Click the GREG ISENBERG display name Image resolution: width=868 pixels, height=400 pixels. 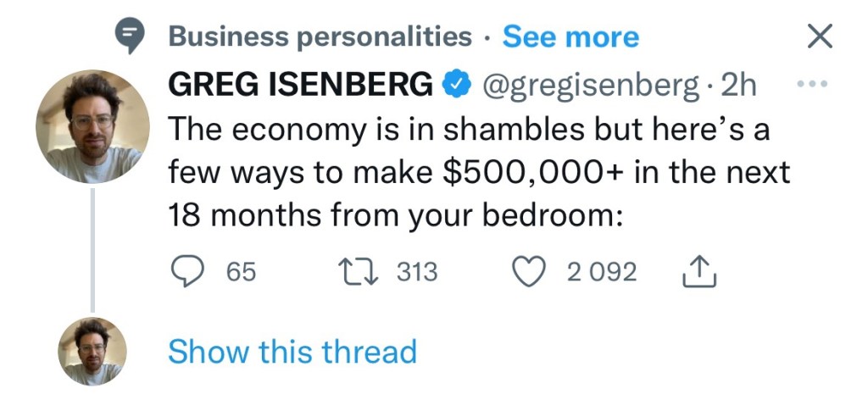click(300, 84)
